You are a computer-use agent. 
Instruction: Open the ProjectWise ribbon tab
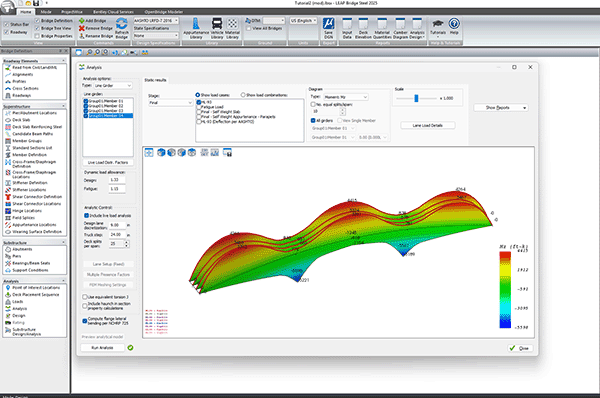[72, 12]
